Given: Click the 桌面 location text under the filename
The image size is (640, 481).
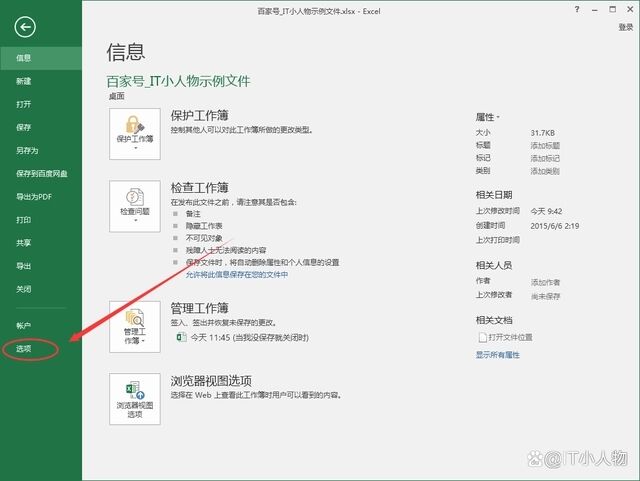Looking at the screenshot, I should coord(117,96).
